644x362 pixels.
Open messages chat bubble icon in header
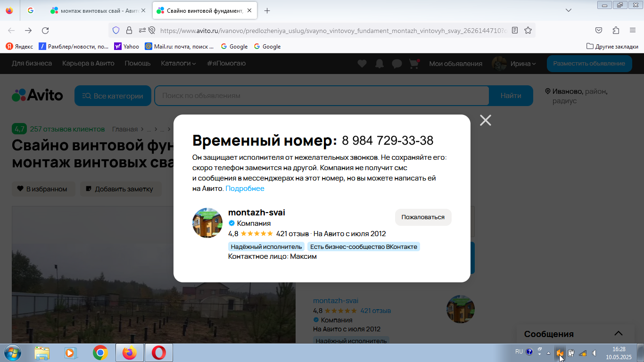click(397, 64)
